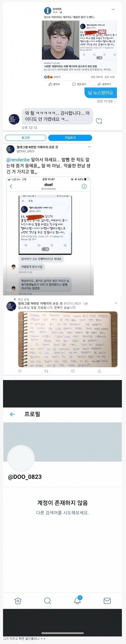Screen dimensions: 126x644
Task: Like the handwritten-letter tweet with the heart icon
Action: 73,371
